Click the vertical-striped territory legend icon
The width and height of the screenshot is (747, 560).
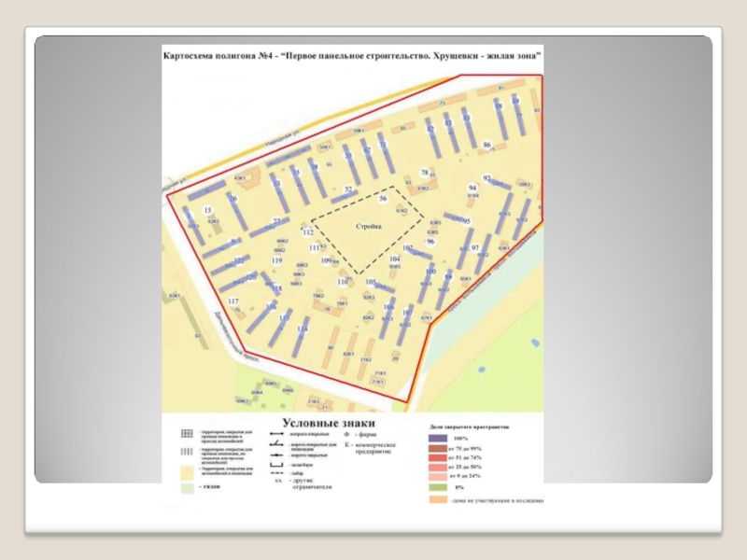pyautogui.click(x=187, y=450)
